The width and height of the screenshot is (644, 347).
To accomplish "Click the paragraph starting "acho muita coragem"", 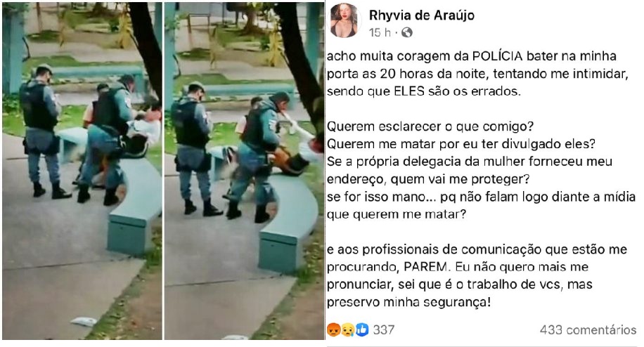I will tap(477, 74).
